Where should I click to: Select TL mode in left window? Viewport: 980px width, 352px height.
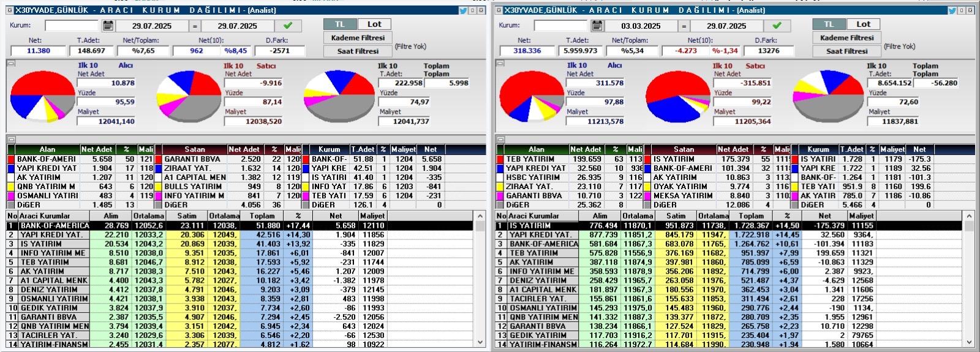[340, 24]
